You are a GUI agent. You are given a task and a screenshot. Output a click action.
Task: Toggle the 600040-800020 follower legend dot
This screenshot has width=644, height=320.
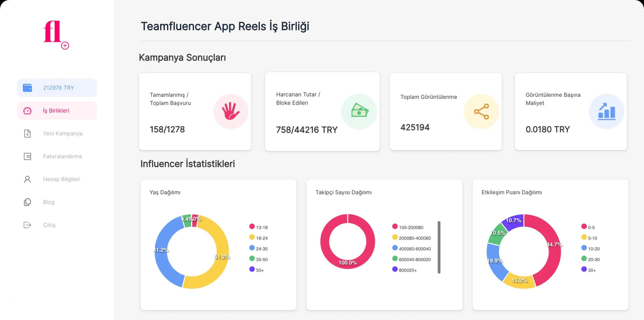395,258
